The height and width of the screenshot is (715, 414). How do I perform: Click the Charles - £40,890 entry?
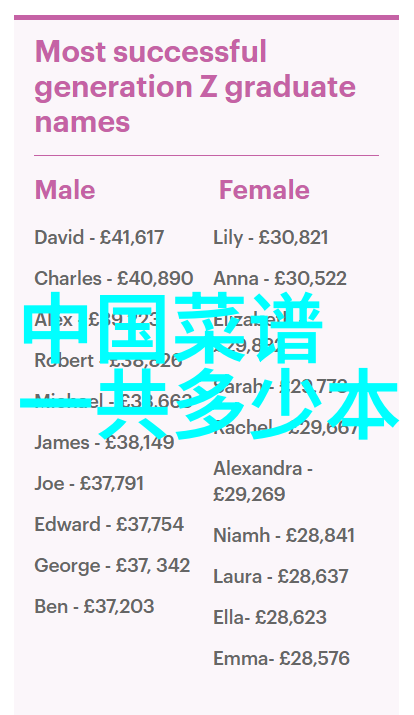tap(114, 278)
